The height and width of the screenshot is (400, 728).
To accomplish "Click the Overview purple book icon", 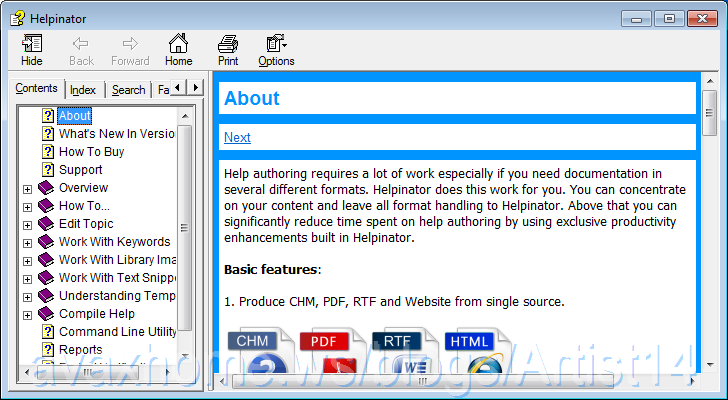I will coord(46,187).
